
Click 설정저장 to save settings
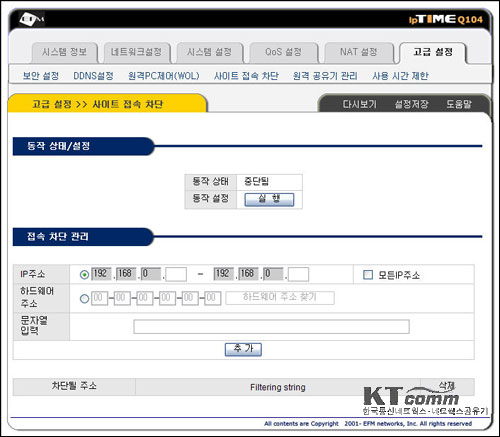(x=411, y=104)
